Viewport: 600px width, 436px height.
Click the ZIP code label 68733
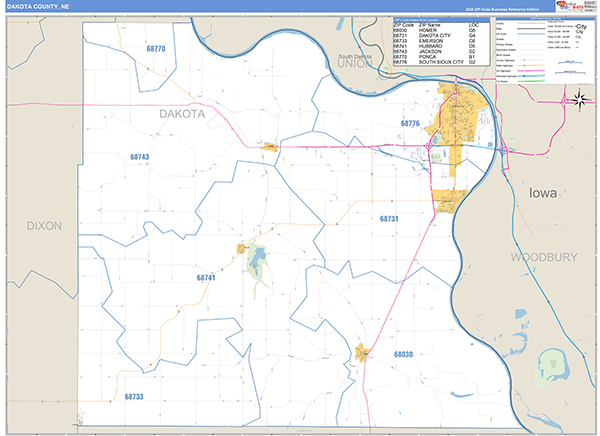(x=134, y=397)
